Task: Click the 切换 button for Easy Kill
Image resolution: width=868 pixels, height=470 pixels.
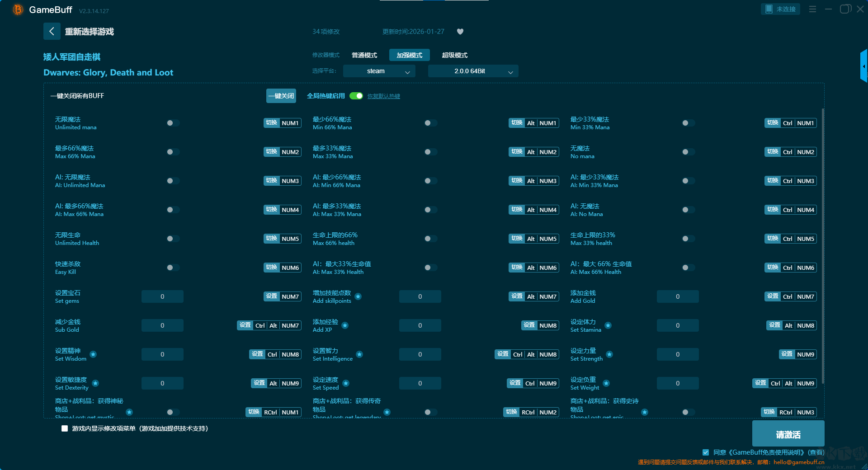Action: (272, 268)
